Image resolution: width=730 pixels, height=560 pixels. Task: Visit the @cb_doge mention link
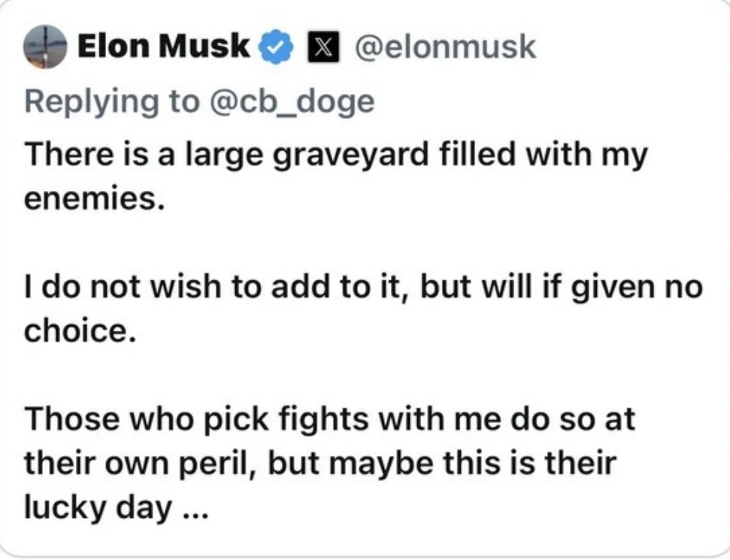tap(292, 101)
